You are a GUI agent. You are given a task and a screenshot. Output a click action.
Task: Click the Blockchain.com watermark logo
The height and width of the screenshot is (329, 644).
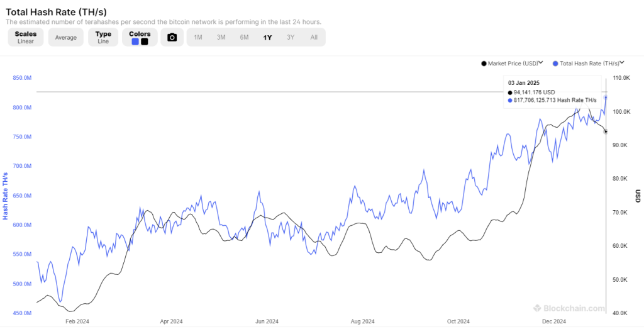tap(569, 308)
